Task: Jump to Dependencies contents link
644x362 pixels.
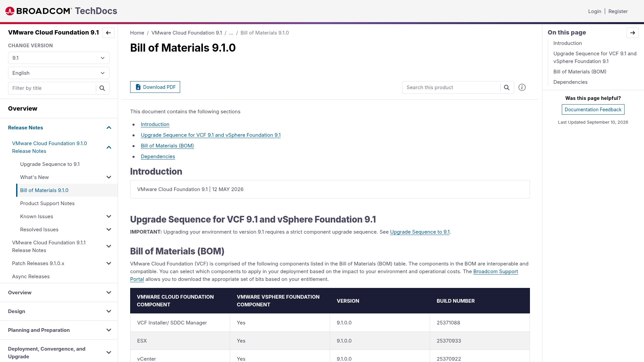Action: click(158, 157)
